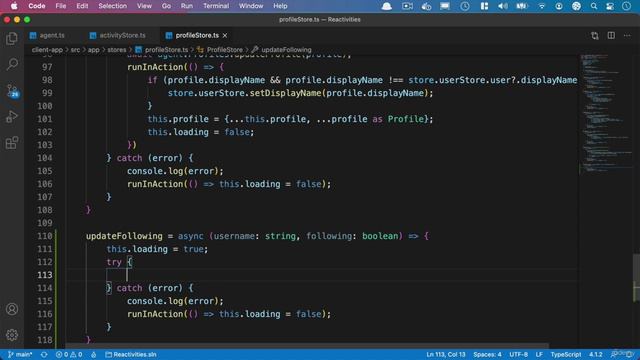This screenshot has height=360, width=640.
Task: Open the Window menu
Action: pos(251,6)
